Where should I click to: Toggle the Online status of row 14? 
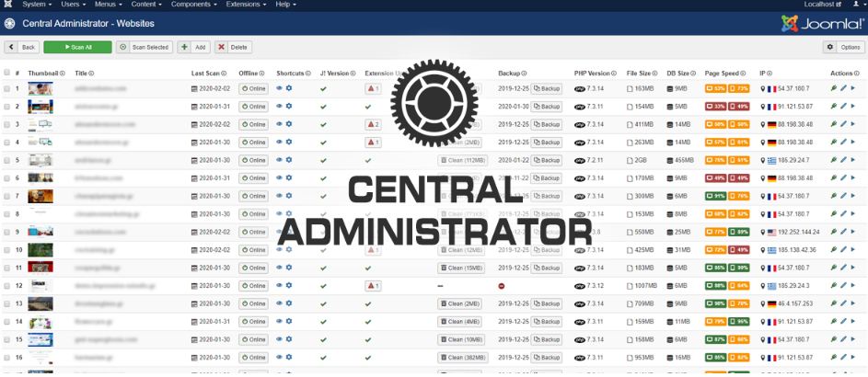pos(253,322)
